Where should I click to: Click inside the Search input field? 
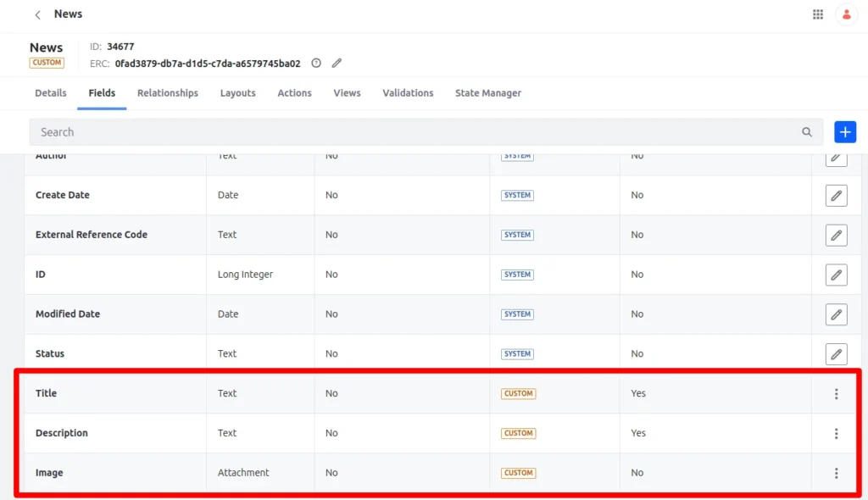(339, 131)
